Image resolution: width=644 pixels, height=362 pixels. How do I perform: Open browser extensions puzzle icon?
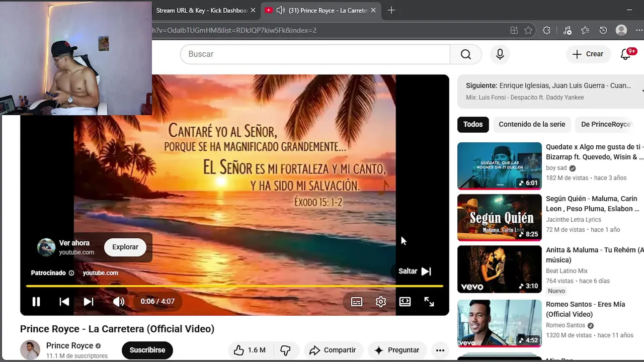[547, 30]
